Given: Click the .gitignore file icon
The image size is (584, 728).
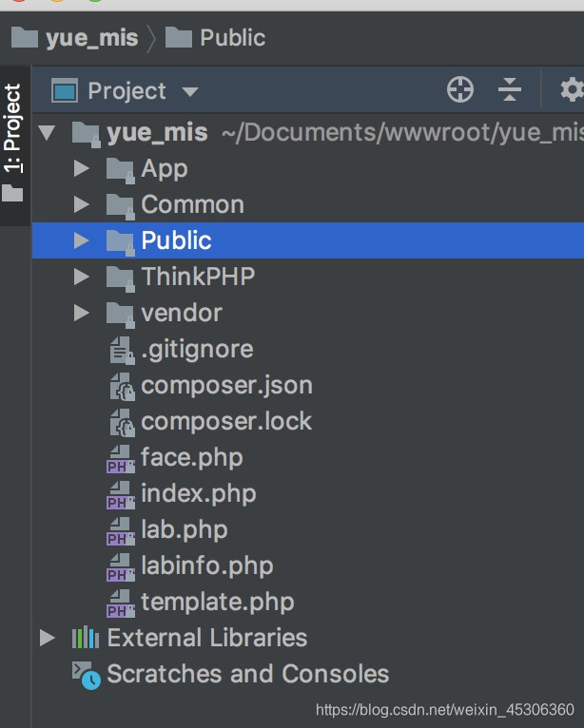Looking at the screenshot, I should (122, 351).
